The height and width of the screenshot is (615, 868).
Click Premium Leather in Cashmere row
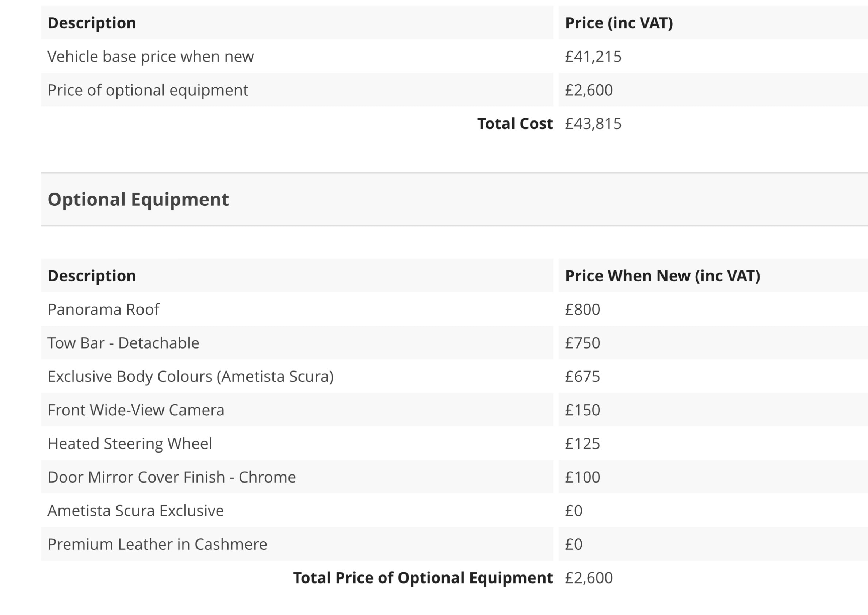point(454,544)
